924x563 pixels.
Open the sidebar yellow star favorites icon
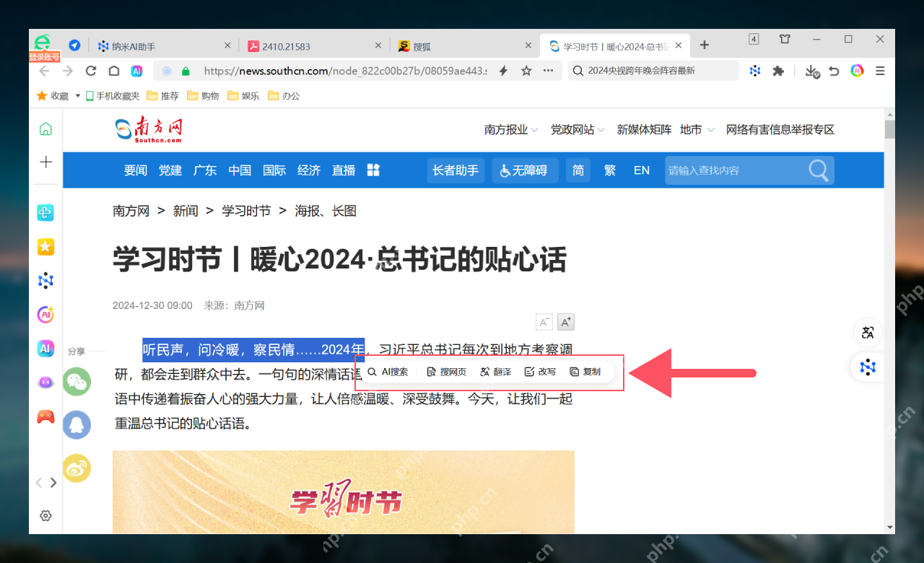[45, 247]
